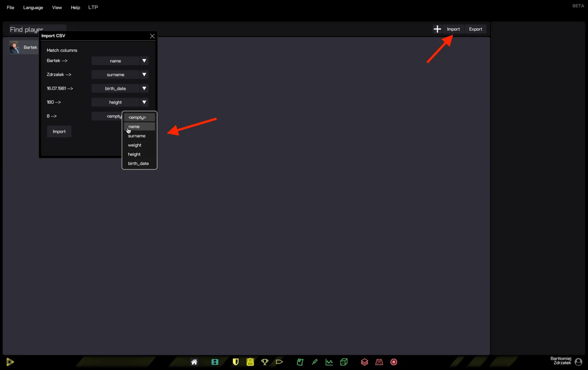This screenshot has height=370, width=588.
Task: Open the trophy competitions icon
Action: click(x=265, y=362)
